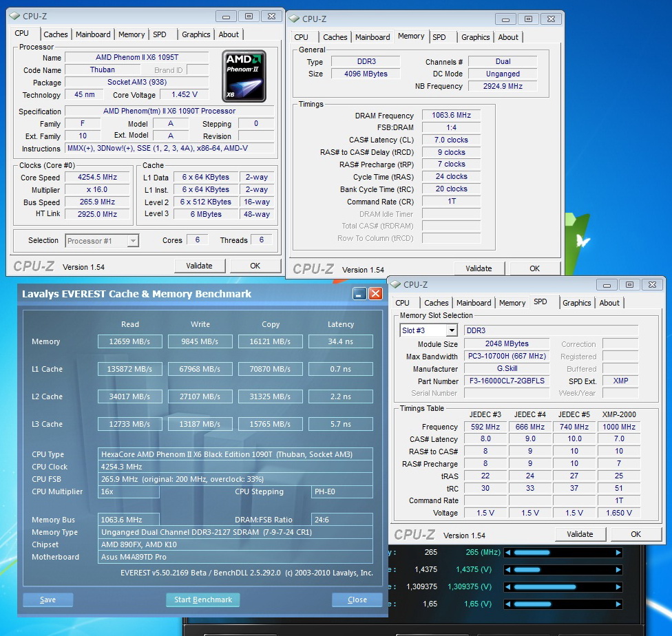
Task: Click right arrow of the 1,65 V slider
Action: pyautogui.click(x=618, y=604)
